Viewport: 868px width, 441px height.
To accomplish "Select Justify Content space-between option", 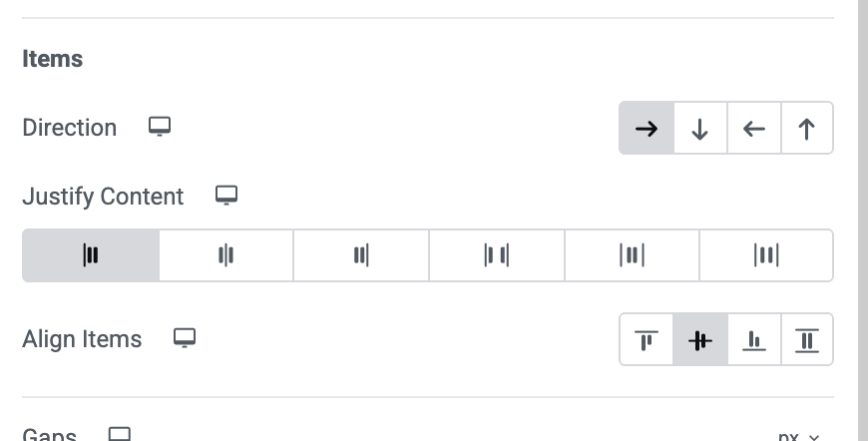I will [x=497, y=255].
